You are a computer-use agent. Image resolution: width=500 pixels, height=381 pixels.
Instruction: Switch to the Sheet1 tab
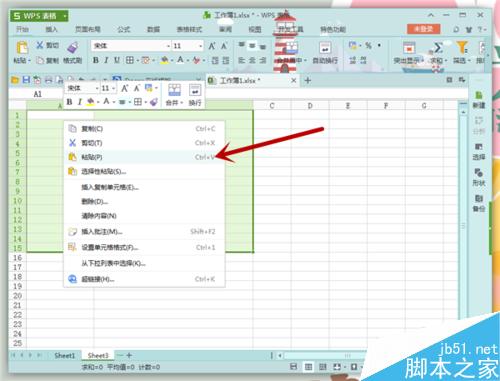click(x=65, y=355)
